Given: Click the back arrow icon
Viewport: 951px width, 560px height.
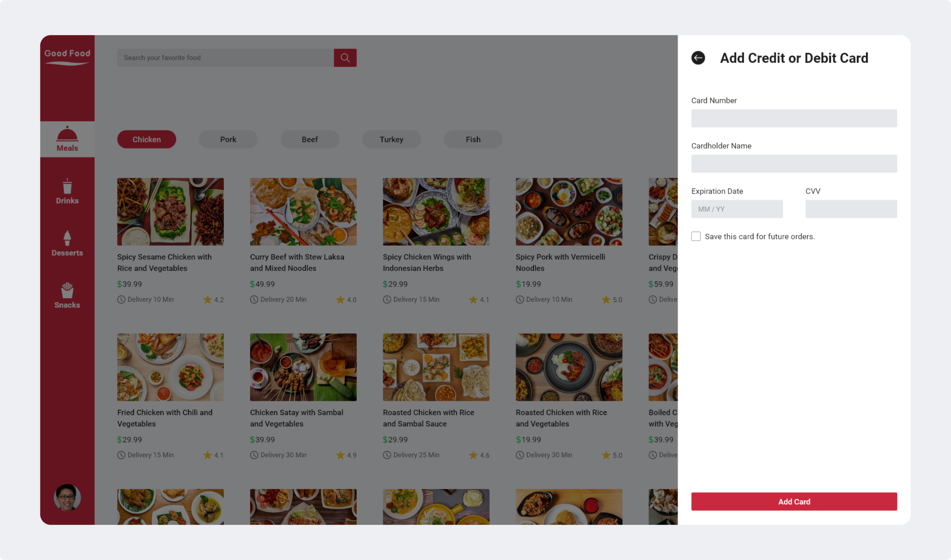Looking at the screenshot, I should 698,58.
